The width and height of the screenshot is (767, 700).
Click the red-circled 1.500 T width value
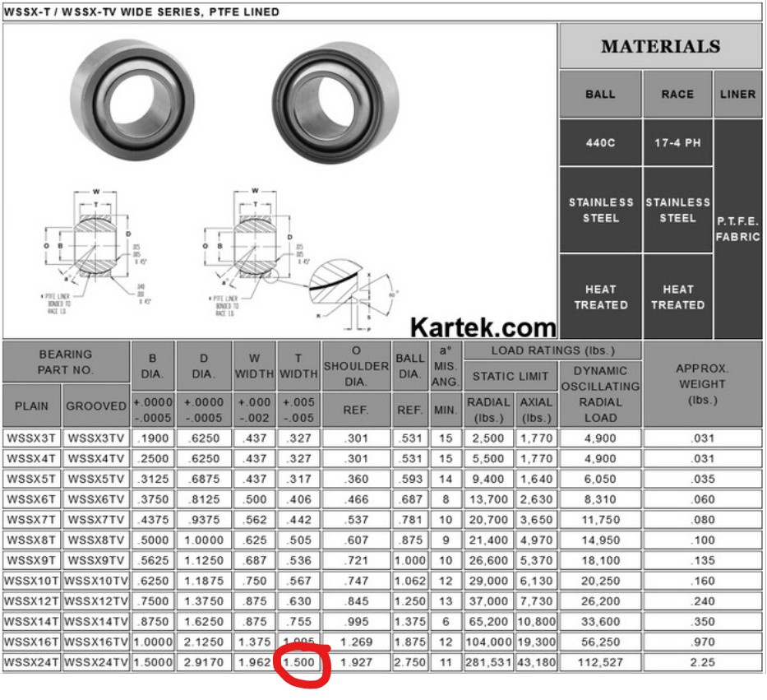coord(298,662)
